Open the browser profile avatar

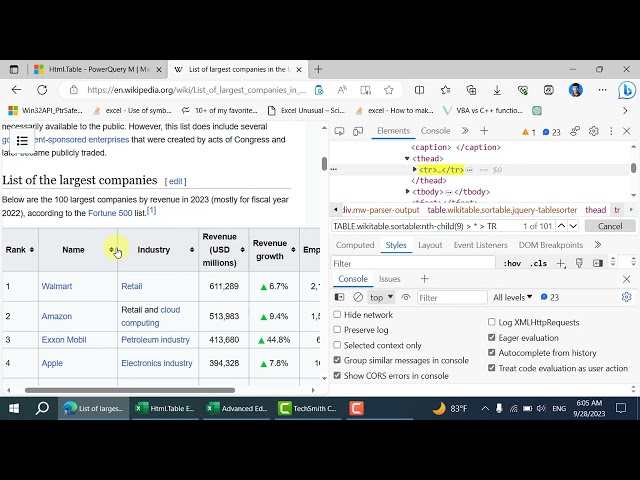pyautogui.click(x=576, y=90)
